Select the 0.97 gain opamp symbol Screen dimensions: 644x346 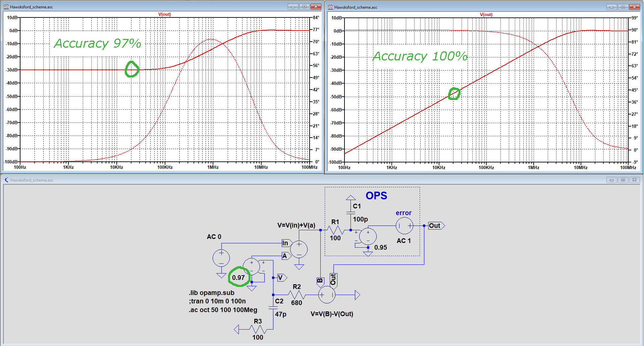(252, 267)
